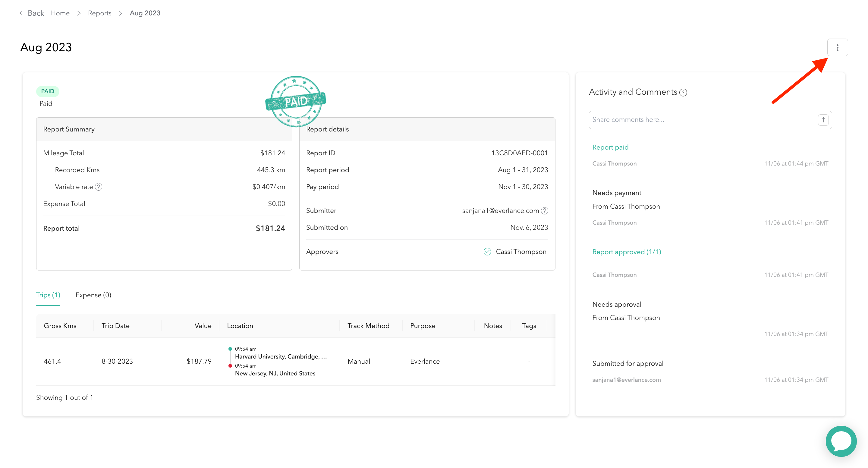The width and height of the screenshot is (868, 468).
Task: Click the Variable rate help icon
Action: (x=98, y=187)
